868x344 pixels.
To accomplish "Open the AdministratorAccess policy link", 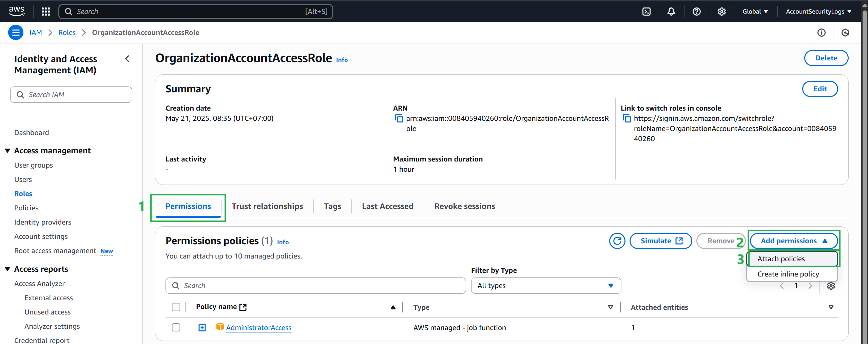I will [x=258, y=327].
